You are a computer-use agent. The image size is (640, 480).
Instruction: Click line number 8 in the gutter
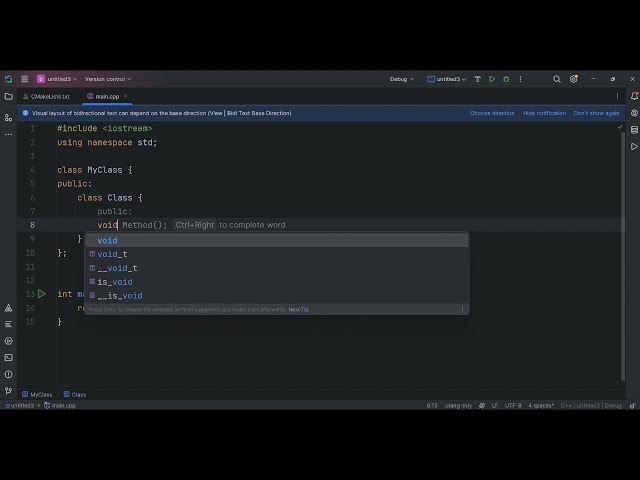point(32,225)
